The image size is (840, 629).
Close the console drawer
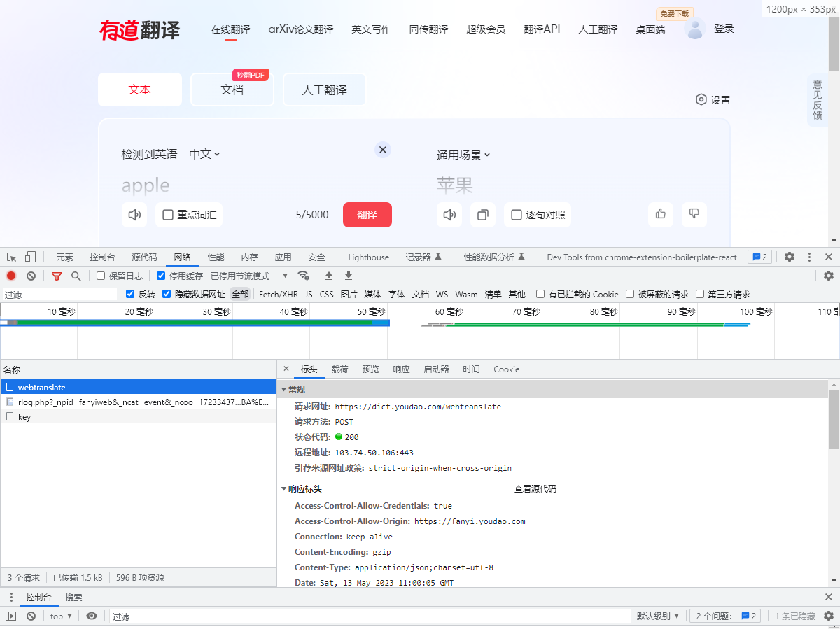[829, 598]
